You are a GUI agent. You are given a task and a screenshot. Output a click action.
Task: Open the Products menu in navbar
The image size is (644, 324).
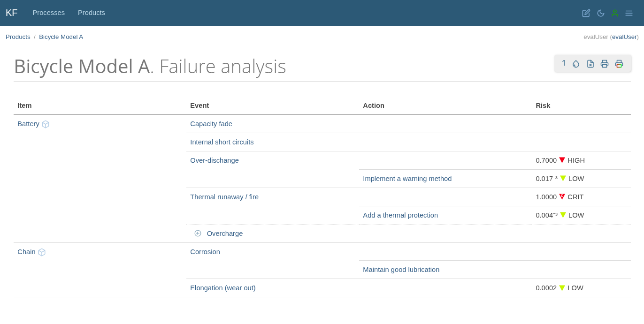pyautogui.click(x=92, y=13)
